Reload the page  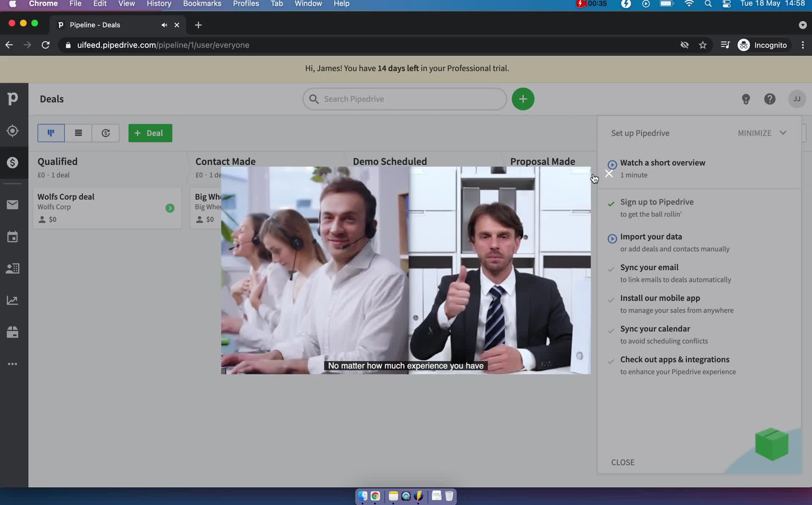coord(46,45)
